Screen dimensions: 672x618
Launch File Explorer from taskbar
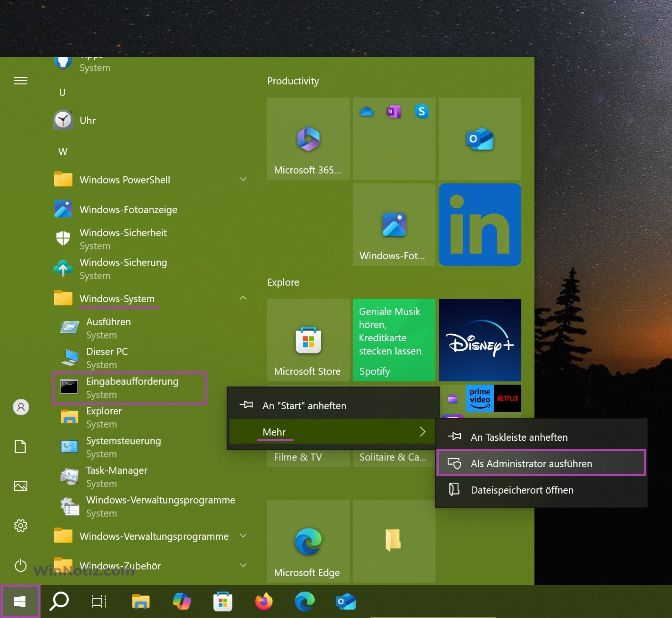click(140, 601)
